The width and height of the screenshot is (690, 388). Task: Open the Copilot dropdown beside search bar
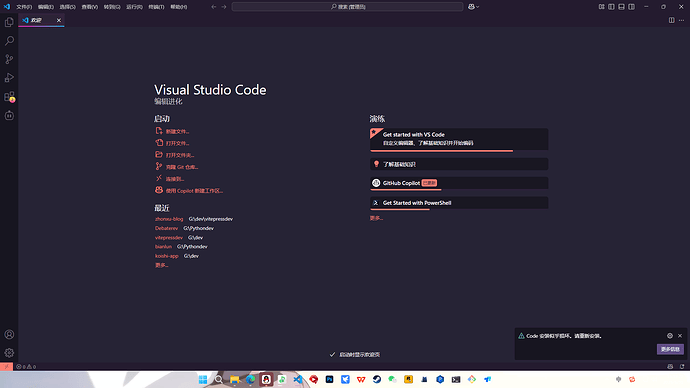(x=473, y=7)
